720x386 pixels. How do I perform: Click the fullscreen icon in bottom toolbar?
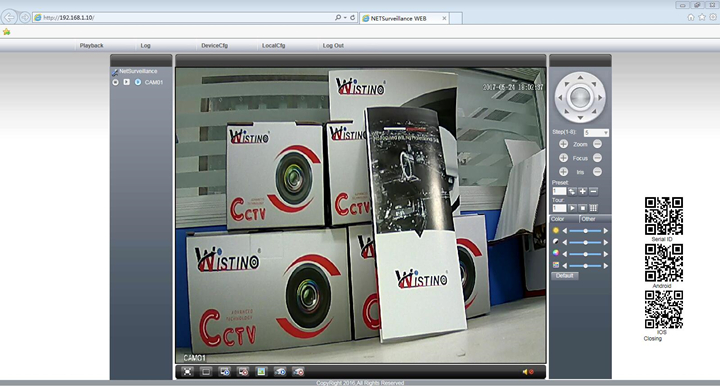pyautogui.click(x=187, y=372)
